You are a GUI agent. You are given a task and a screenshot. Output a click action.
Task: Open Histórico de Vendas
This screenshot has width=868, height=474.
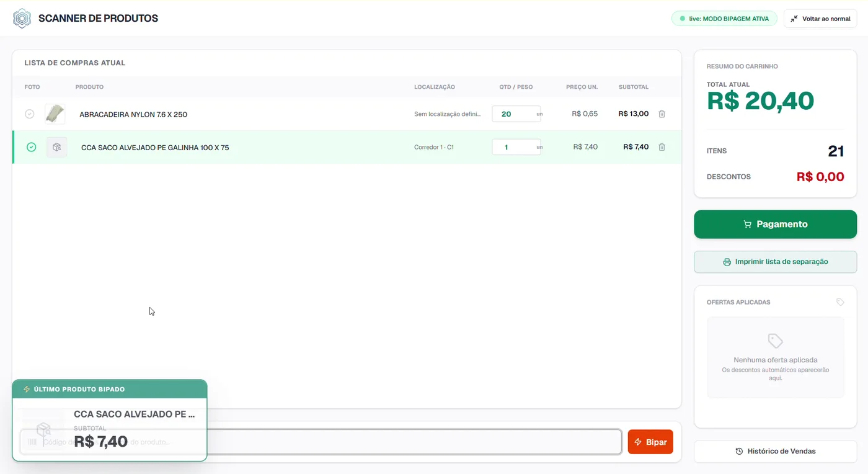point(775,451)
